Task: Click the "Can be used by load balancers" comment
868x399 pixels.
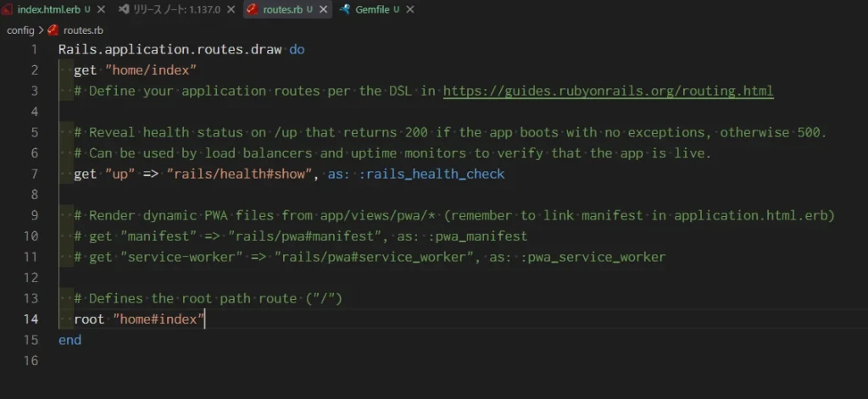Action: [392, 153]
